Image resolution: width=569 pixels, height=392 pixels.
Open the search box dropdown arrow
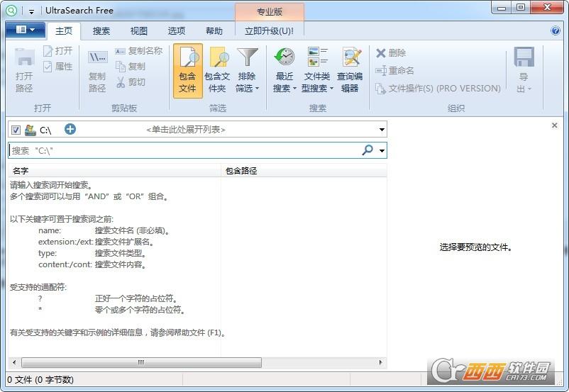tap(382, 150)
